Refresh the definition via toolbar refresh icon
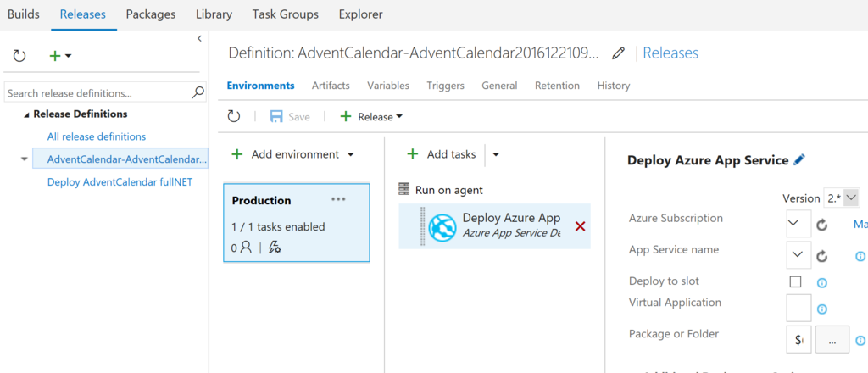Image resolution: width=868 pixels, height=373 pixels. pyautogui.click(x=234, y=117)
